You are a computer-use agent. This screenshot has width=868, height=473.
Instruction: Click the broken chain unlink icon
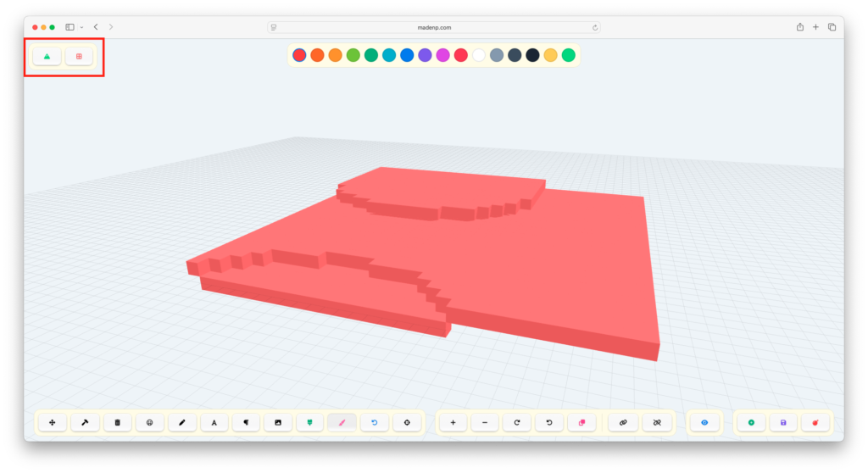point(657,423)
